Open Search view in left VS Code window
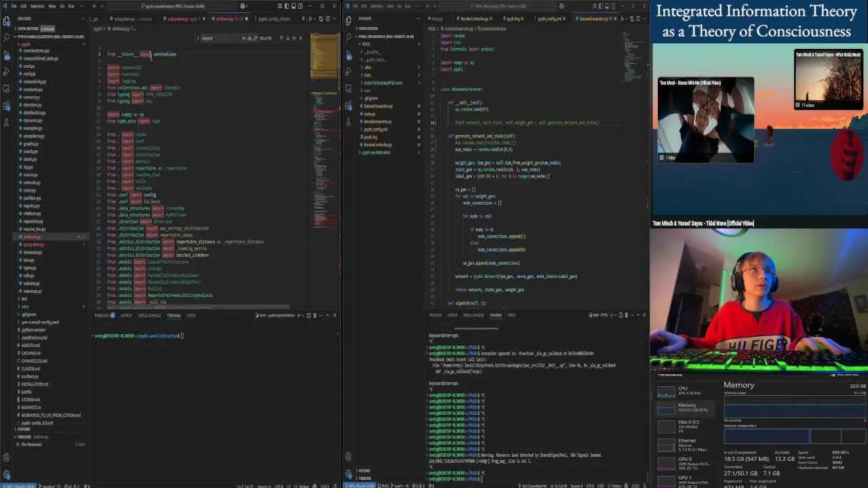This screenshot has width=868, height=488. point(6,37)
